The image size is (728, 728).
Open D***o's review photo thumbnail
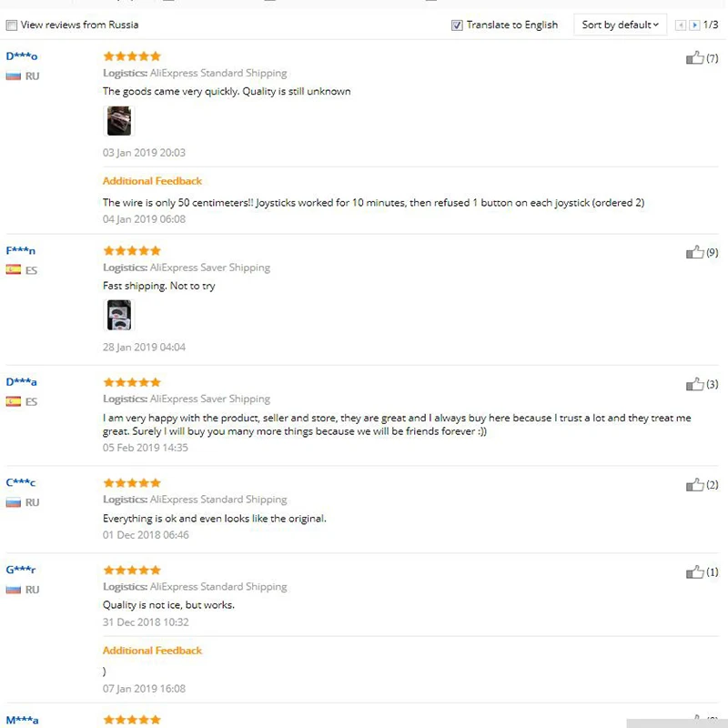119,121
